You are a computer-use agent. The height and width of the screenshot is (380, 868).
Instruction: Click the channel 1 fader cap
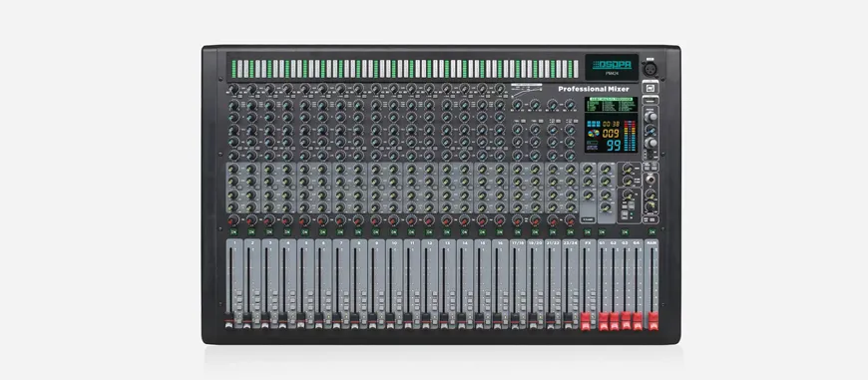click(228, 320)
